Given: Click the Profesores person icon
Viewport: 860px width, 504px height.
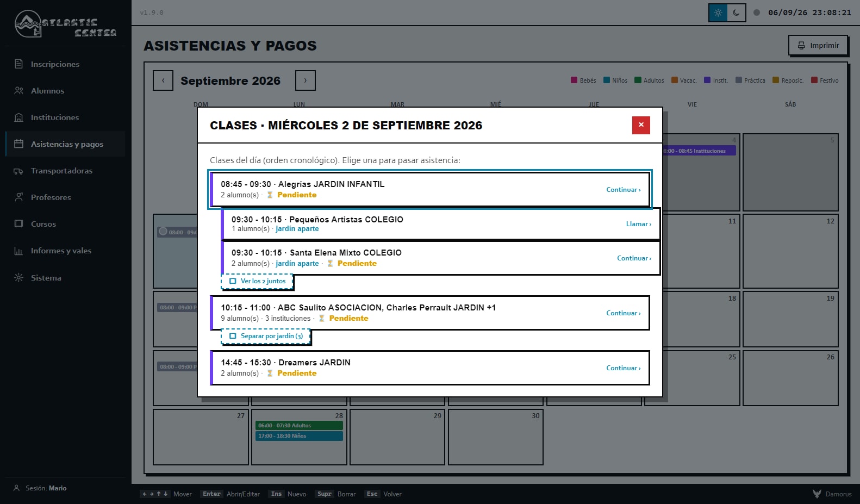Looking at the screenshot, I should pos(18,197).
